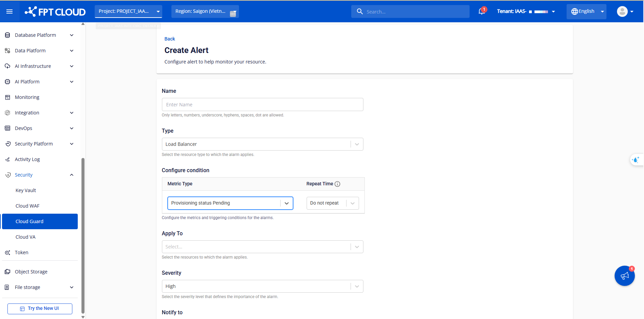Click the Repeat Time info icon
Viewport: 644px width, 319px height.
tap(337, 184)
